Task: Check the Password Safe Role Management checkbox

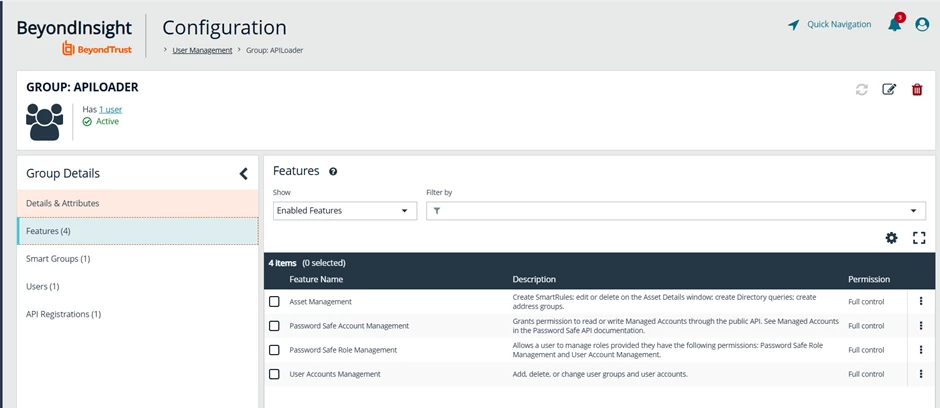Action: 274,350
